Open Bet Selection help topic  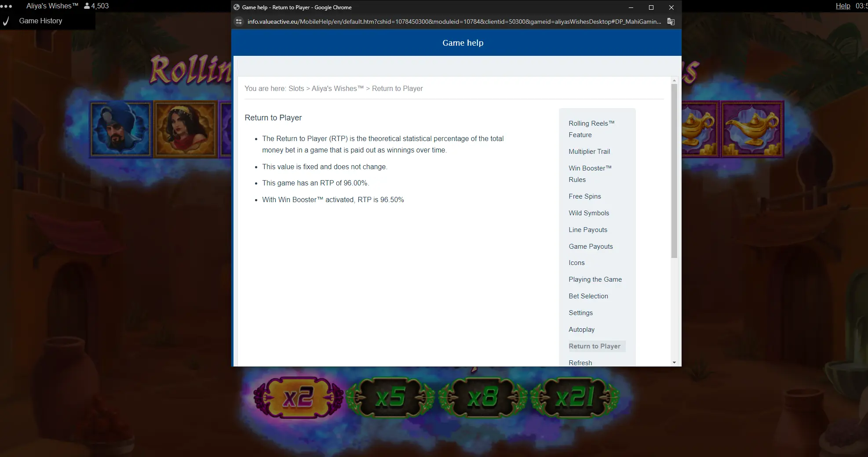point(588,296)
